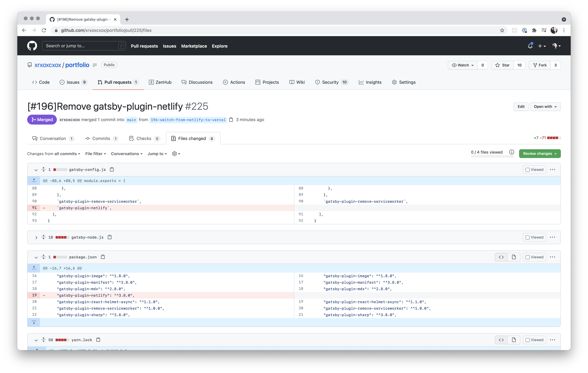Screen dimensions: 588x373
Task: Click the Edit title button
Action: tap(521, 107)
